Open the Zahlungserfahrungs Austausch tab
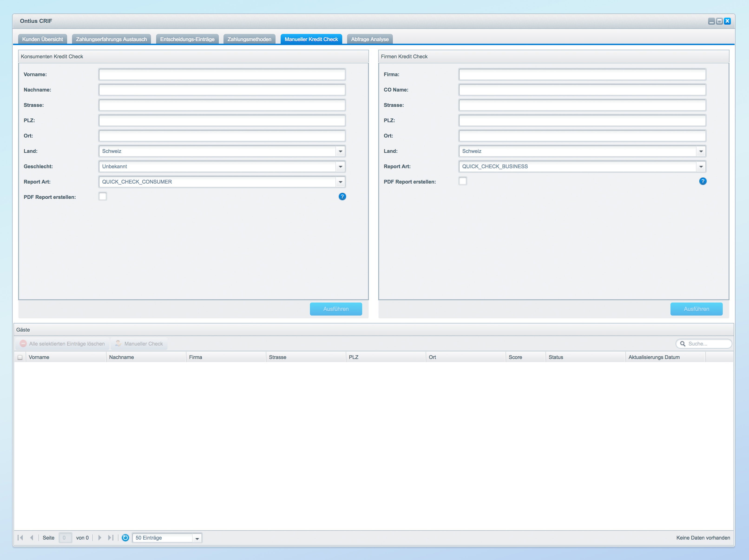Screen dimensions: 749x560 112,39
